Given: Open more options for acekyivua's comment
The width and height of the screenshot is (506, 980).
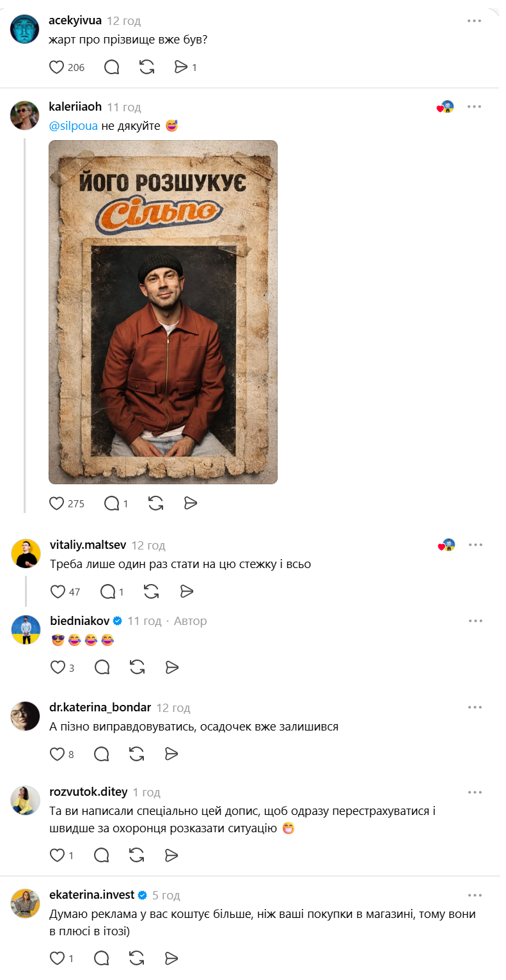Looking at the screenshot, I should [x=474, y=20].
